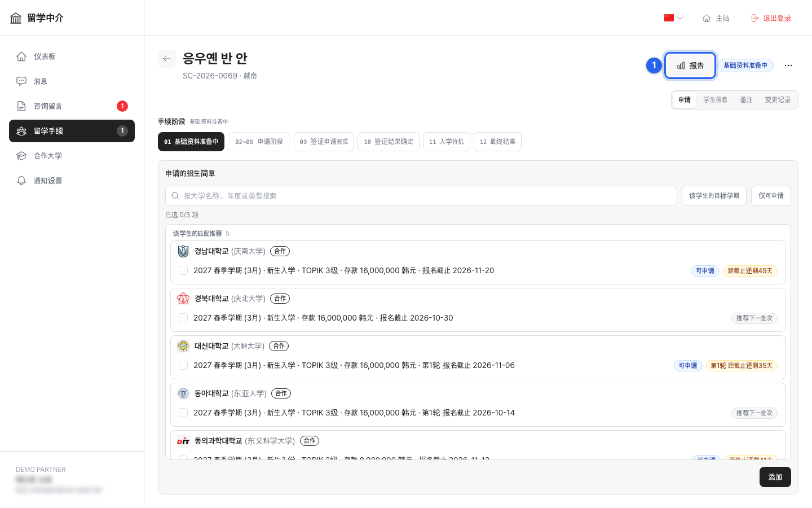Switch to the 申请 tab
This screenshot has height=508, width=812.
click(x=685, y=100)
